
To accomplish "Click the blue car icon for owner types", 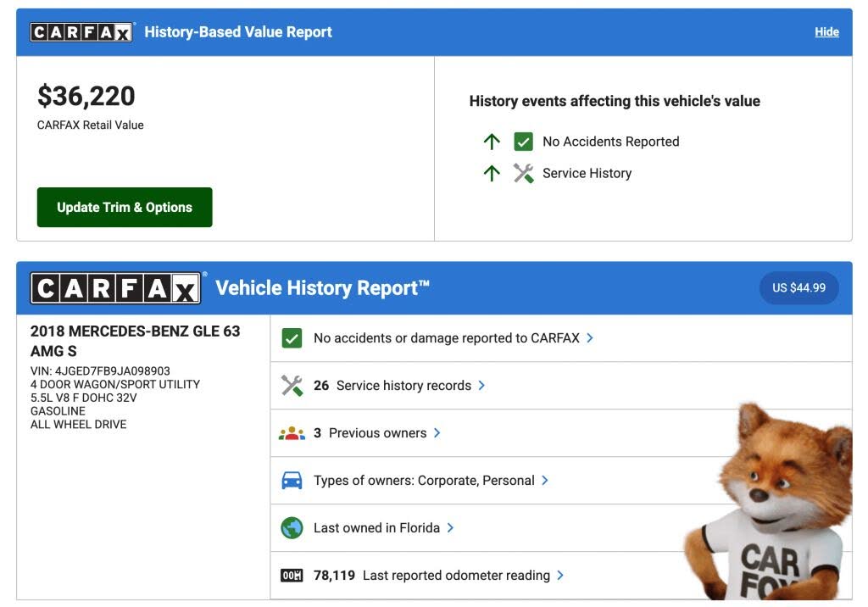I will (292, 481).
